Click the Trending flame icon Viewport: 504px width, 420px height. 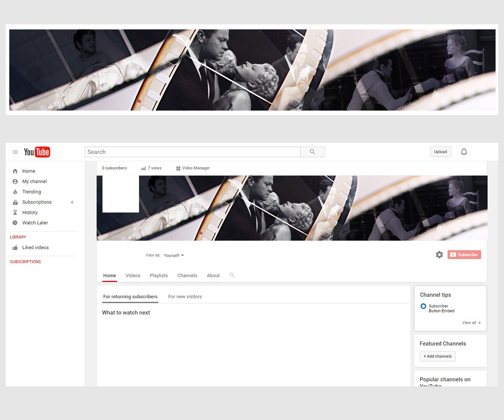click(15, 192)
